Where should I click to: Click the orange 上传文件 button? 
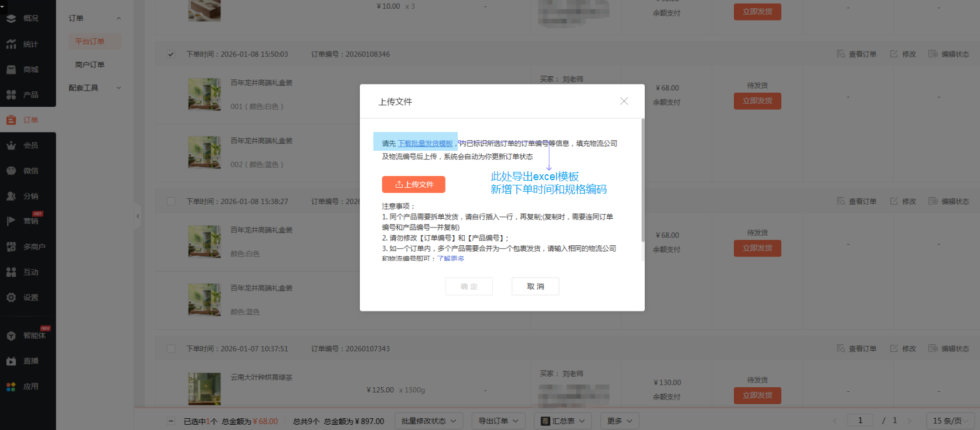click(x=414, y=184)
